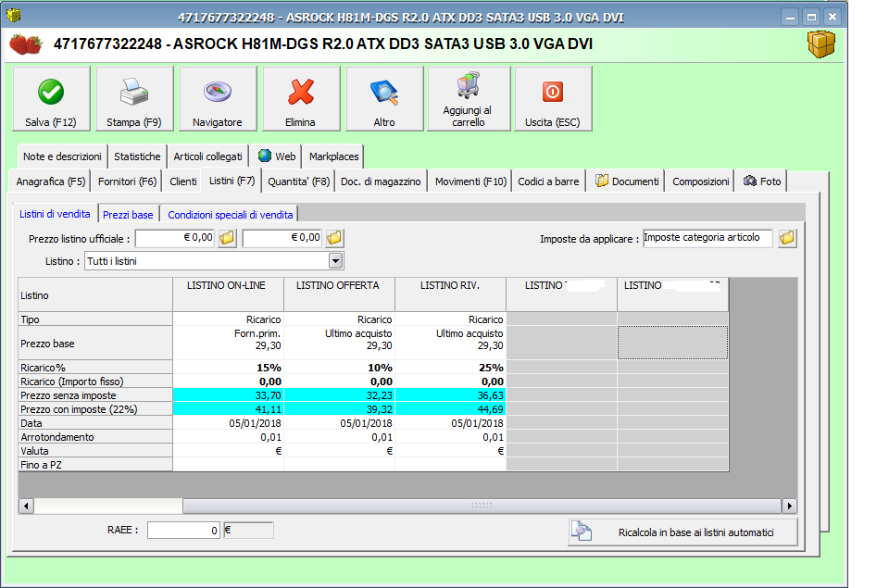Click the second official price field

tap(282, 238)
